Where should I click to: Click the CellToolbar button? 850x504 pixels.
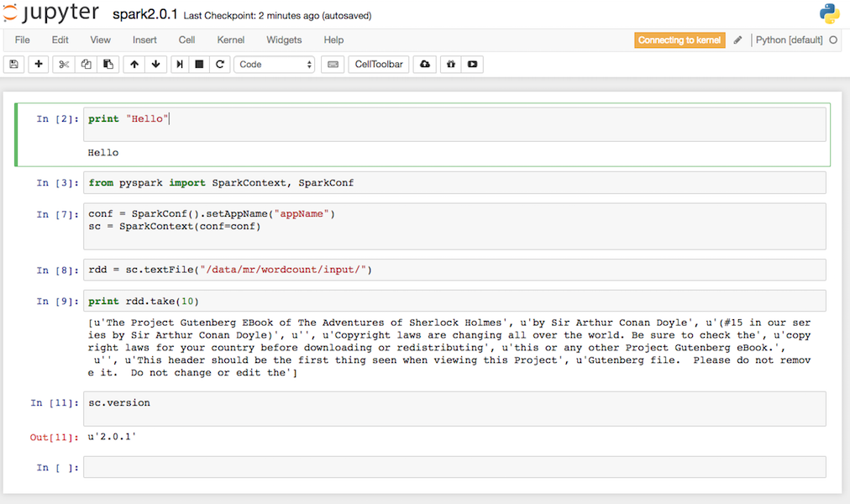click(x=379, y=65)
